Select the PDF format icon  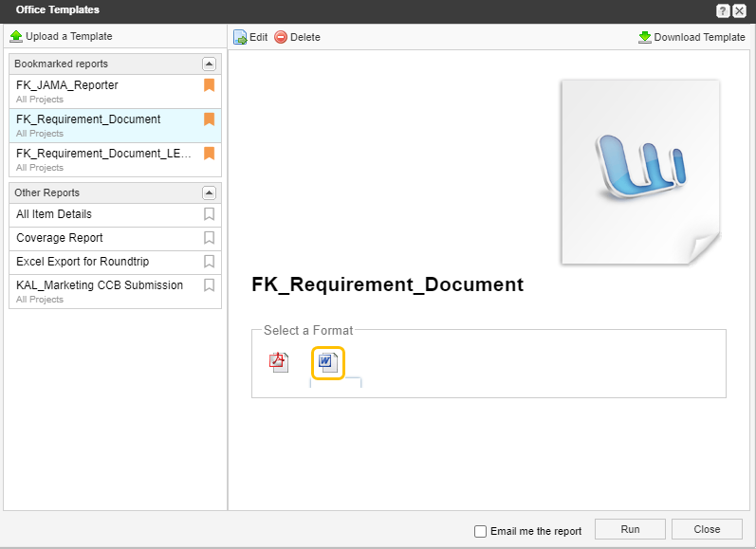279,362
